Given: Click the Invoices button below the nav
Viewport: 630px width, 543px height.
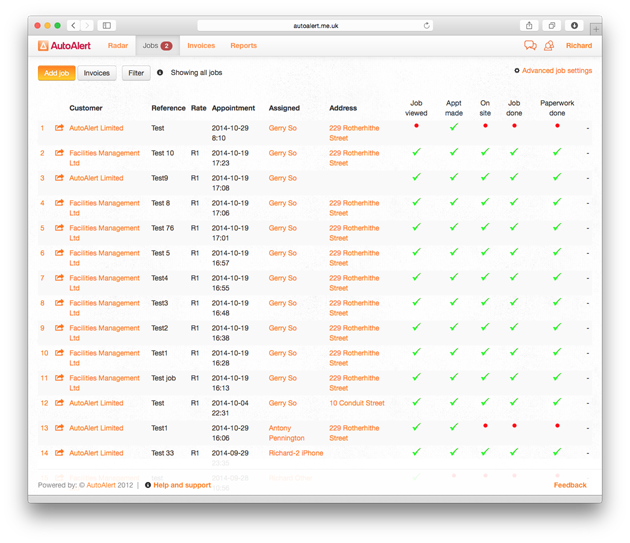Looking at the screenshot, I should (96, 73).
